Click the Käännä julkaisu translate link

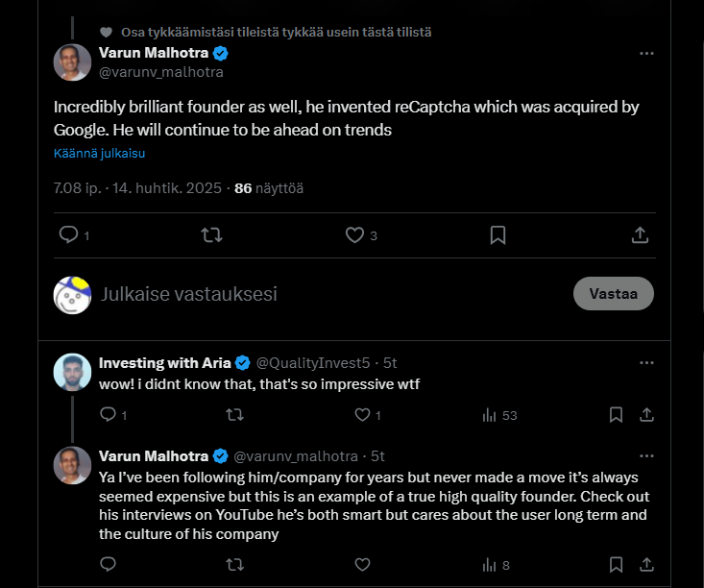pyautogui.click(x=99, y=153)
